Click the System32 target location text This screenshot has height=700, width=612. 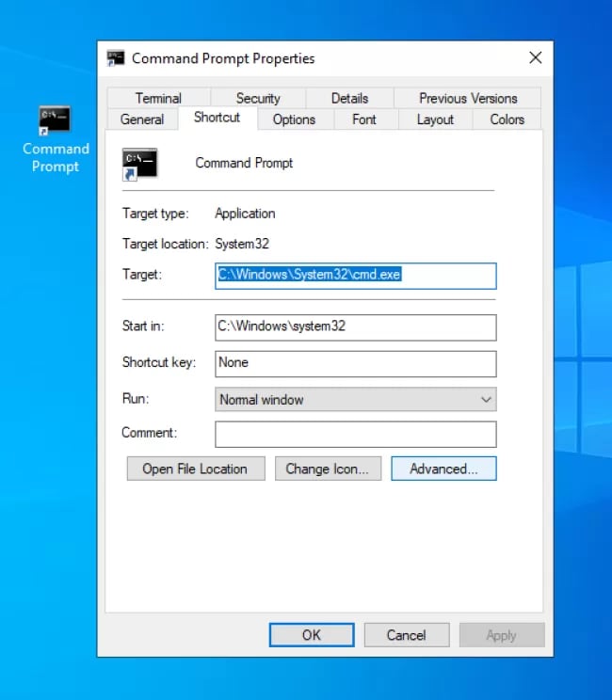(242, 244)
